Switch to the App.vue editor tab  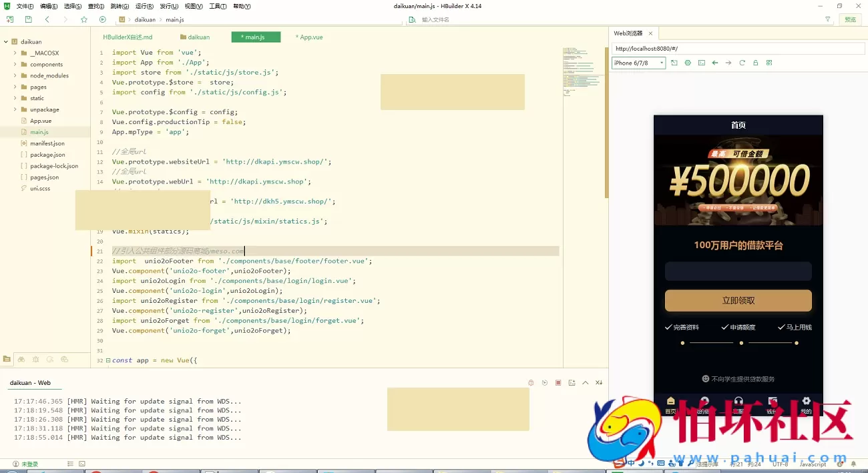310,37
